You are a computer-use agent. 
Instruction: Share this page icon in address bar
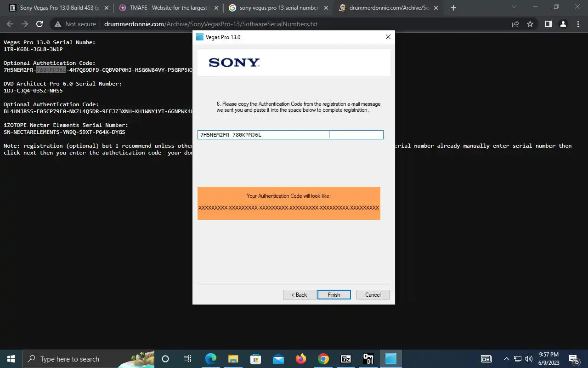[x=515, y=24]
